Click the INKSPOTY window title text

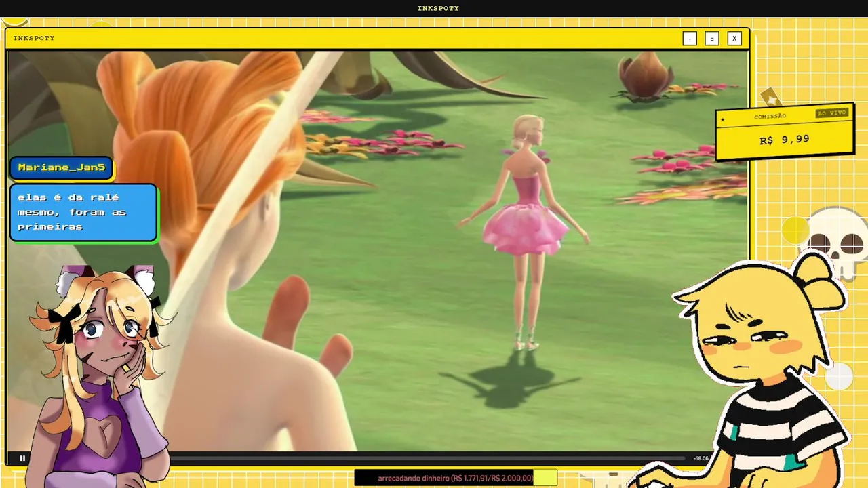coord(34,39)
